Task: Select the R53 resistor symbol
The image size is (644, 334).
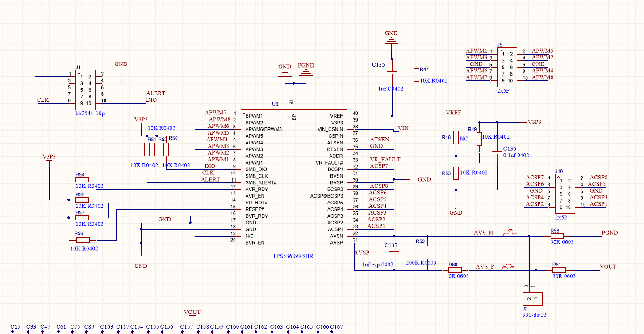Action: point(456,173)
